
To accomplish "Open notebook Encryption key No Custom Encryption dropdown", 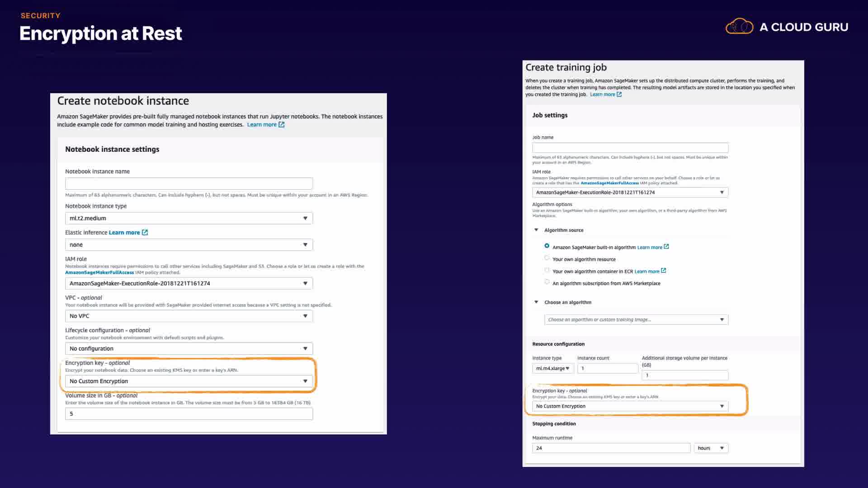I will (189, 381).
